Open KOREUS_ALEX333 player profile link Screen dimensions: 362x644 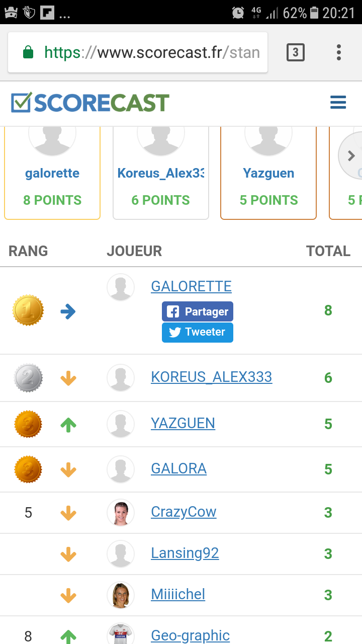[x=211, y=377]
